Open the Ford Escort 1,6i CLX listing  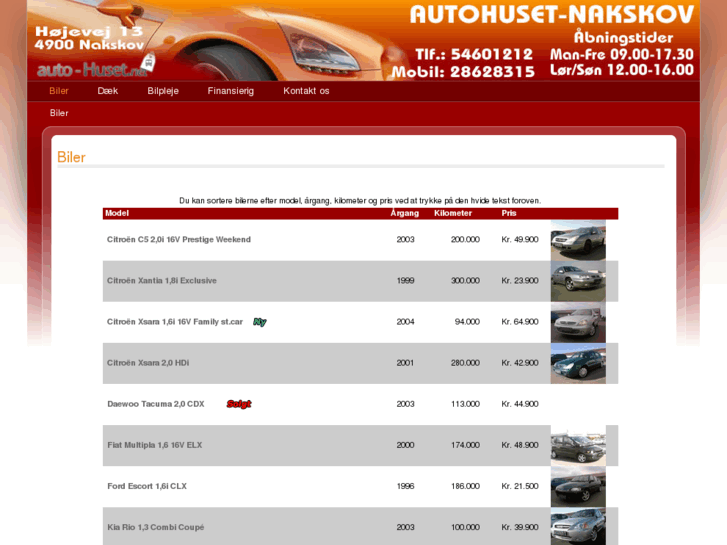point(147,487)
